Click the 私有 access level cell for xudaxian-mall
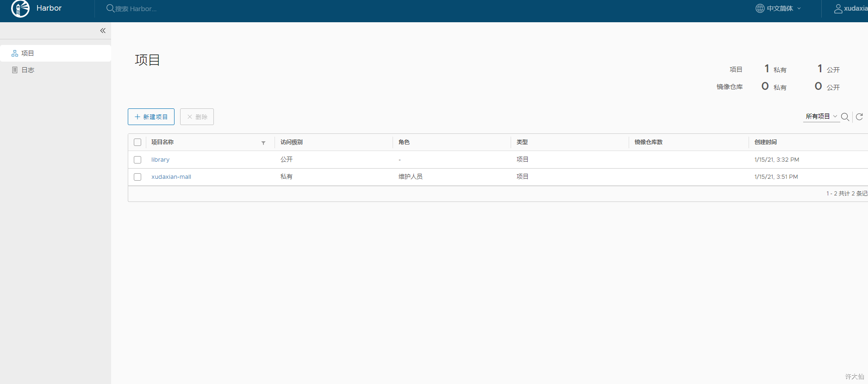Screen dimensions: 868x384 [x=287, y=176]
